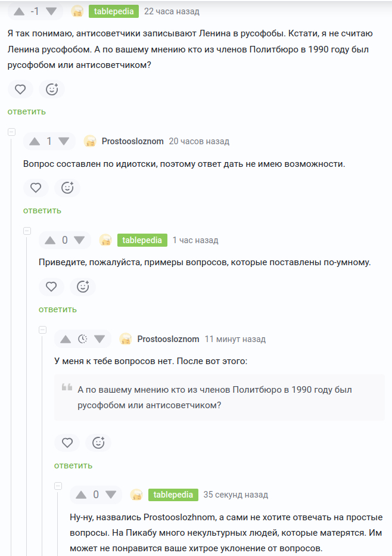
Task: Toggle like on the comment containing the quote
Action: [67, 442]
